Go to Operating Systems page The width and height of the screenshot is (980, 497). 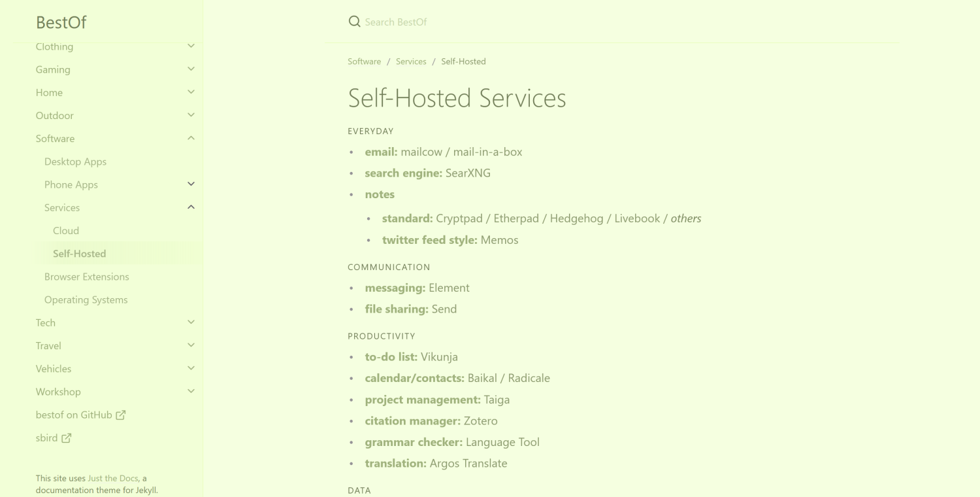[86, 300]
